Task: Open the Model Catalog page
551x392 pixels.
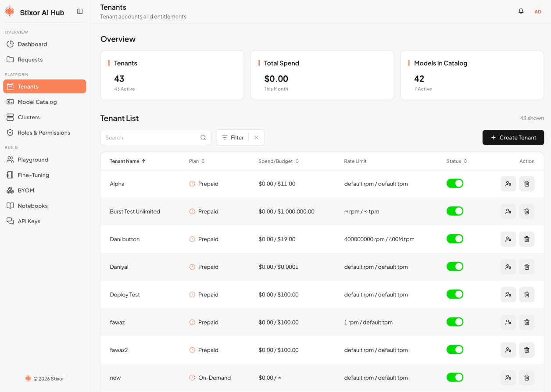Action: click(44, 102)
